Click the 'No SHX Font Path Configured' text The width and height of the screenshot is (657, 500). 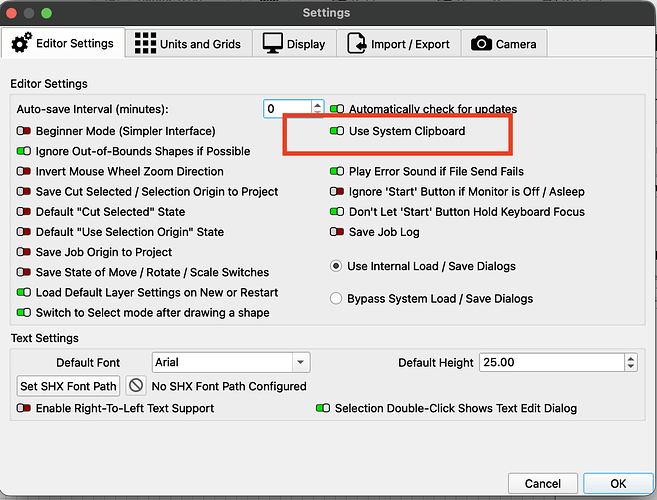(229, 386)
